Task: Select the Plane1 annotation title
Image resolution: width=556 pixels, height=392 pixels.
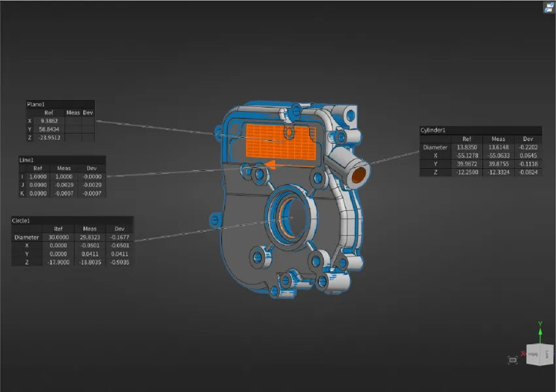Action: tap(36, 105)
